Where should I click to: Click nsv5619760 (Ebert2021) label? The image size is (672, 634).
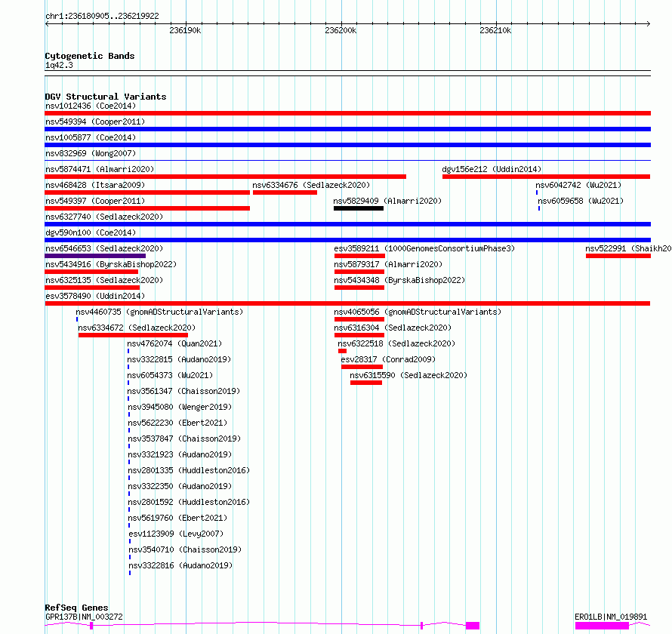(177, 518)
